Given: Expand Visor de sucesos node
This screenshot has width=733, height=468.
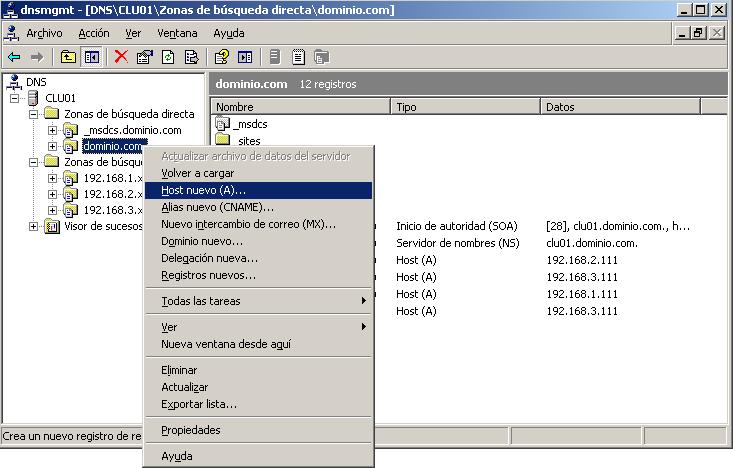Looking at the screenshot, I should (x=34, y=226).
